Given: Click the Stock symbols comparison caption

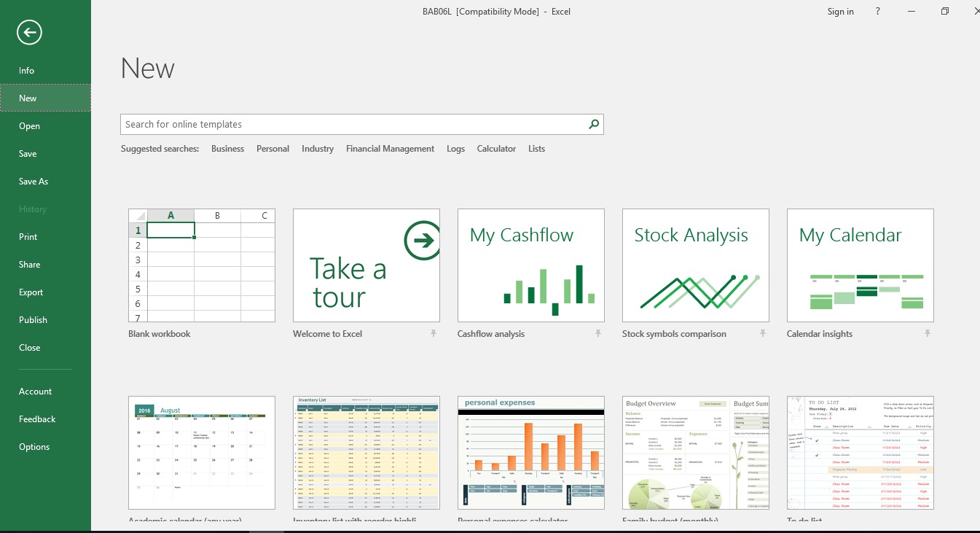Looking at the screenshot, I should click(674, 334).
